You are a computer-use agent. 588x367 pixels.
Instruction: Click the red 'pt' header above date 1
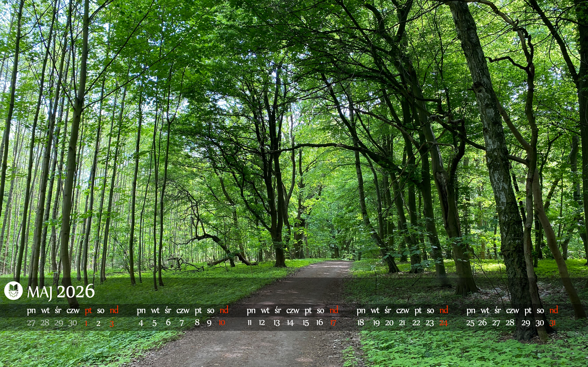pos(88,311)
